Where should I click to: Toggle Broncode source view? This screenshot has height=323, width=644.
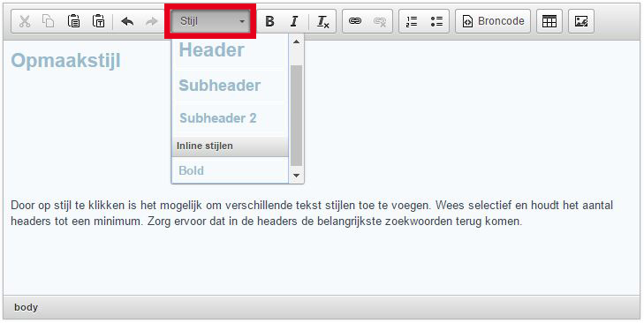pyautogui.click(x=493, y=21)
